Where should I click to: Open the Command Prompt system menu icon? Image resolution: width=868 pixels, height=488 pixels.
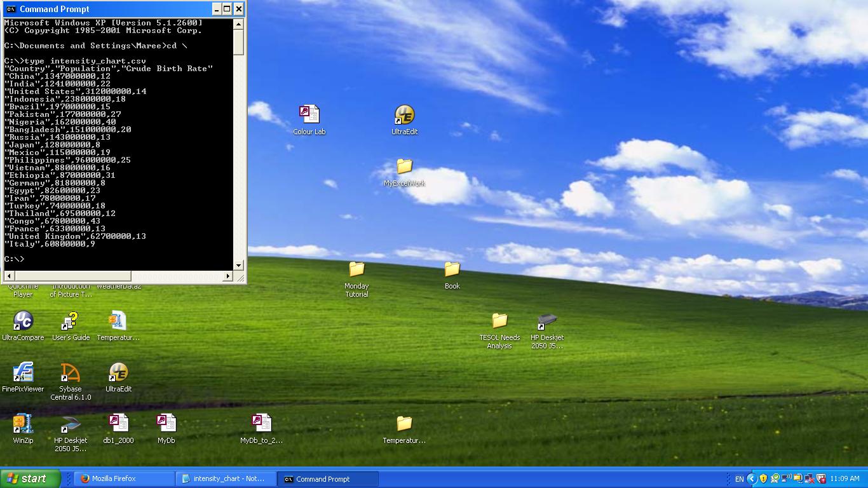click(x=11, y=9)
